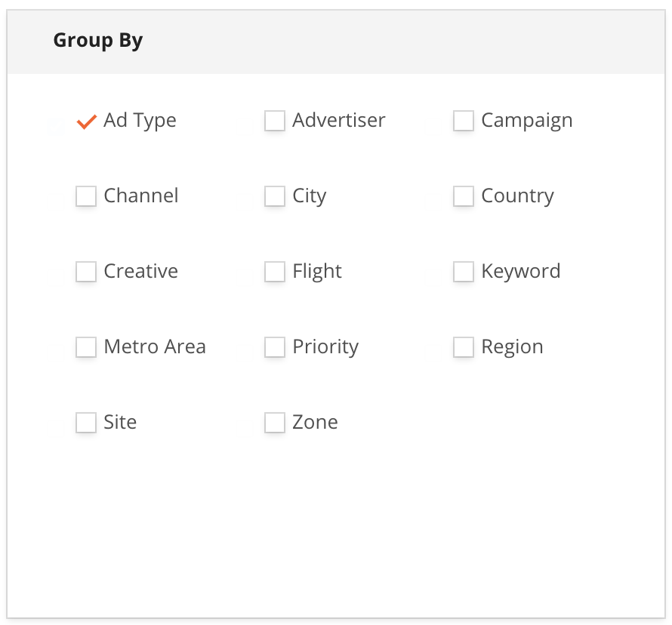Screen dimensions: 672x625
Task: Turn on the Country checkbox
Action: [x=464, y=196]
